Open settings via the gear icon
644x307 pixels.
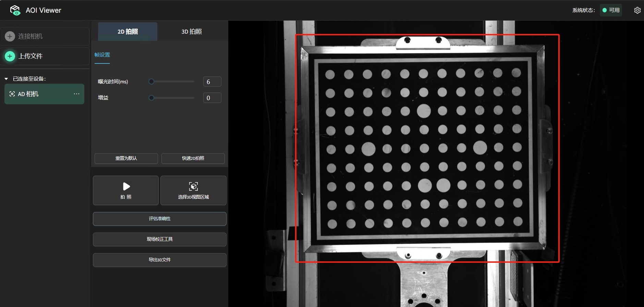click(637, 10)
